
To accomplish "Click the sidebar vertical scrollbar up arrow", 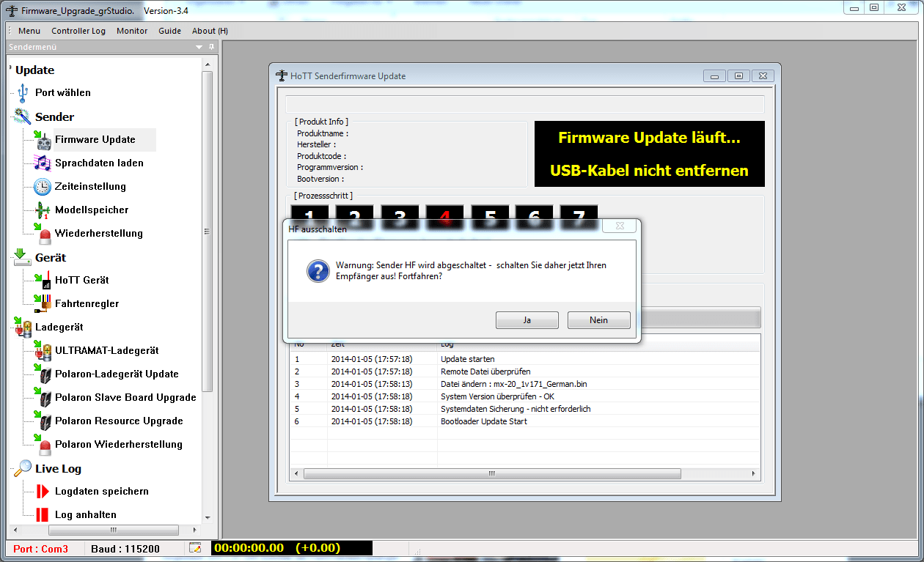I will pos(208,64).
